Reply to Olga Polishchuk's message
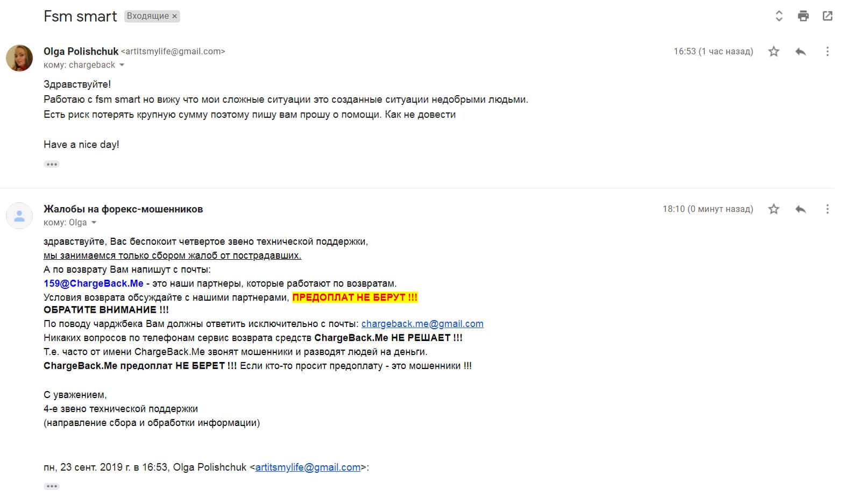 (x=800, y=52)
